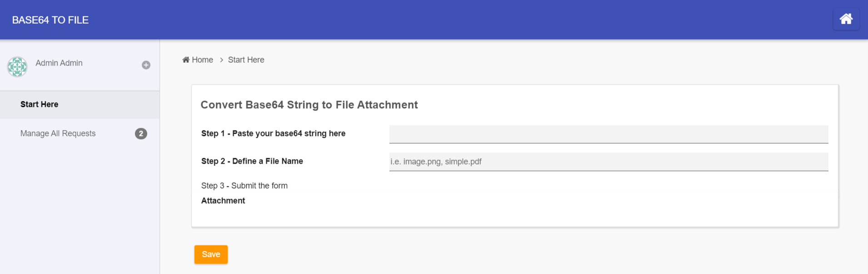
Task: Expand the Admin Admin user menu plus icon
Action: [146, 65]
